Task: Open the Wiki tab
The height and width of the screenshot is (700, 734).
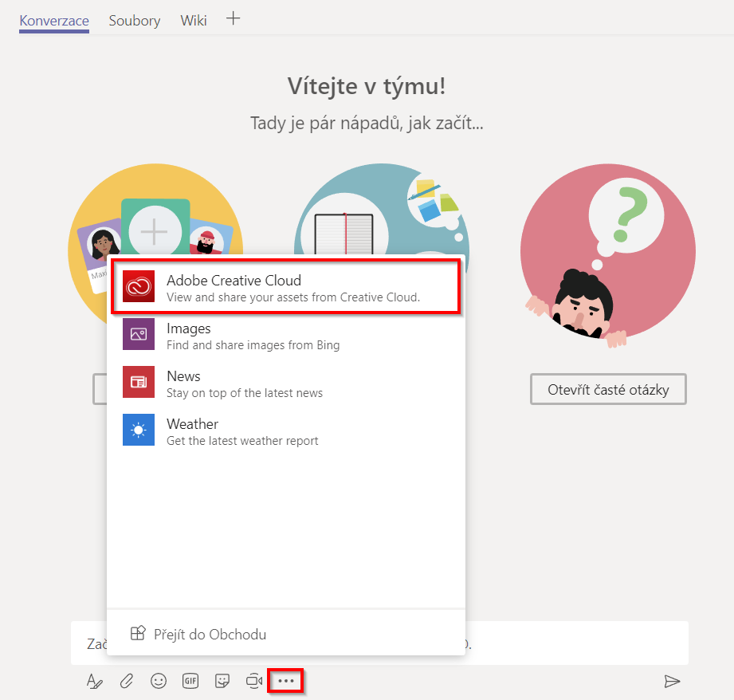Action: (x=193, y=21)
